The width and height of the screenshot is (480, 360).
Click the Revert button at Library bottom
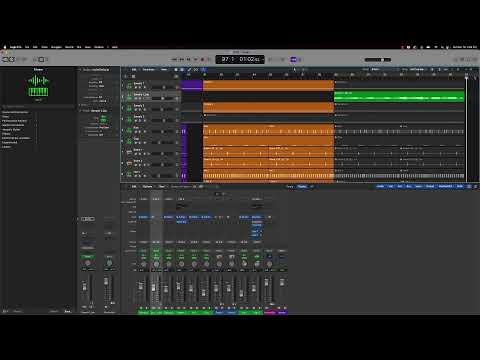click(17, 311)
